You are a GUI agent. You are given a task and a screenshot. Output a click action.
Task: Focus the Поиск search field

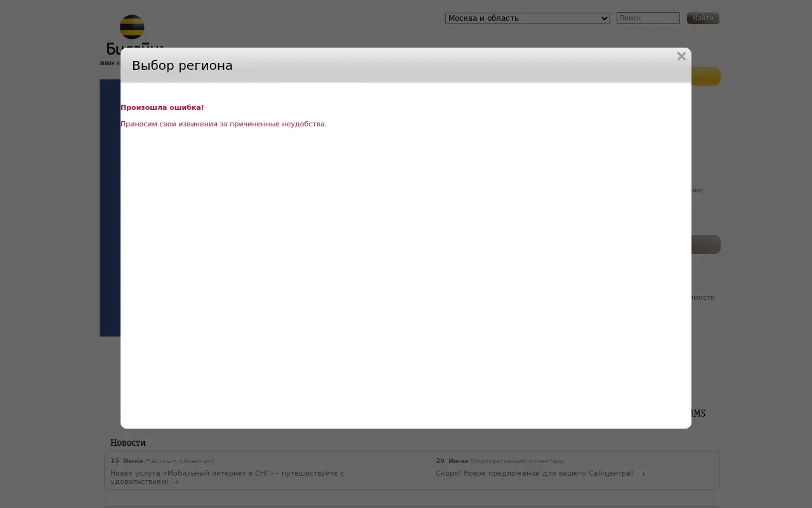tap(648, 18)
